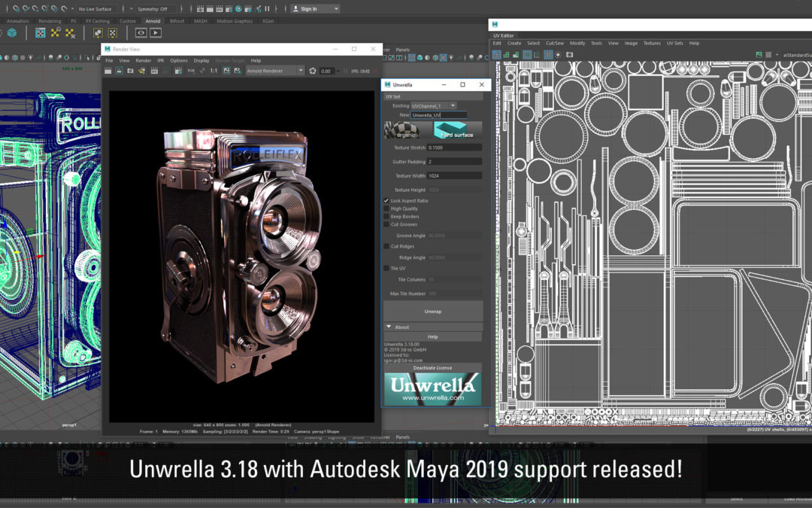
Task: Open Render menu in Render View
Action: (144, 61)
